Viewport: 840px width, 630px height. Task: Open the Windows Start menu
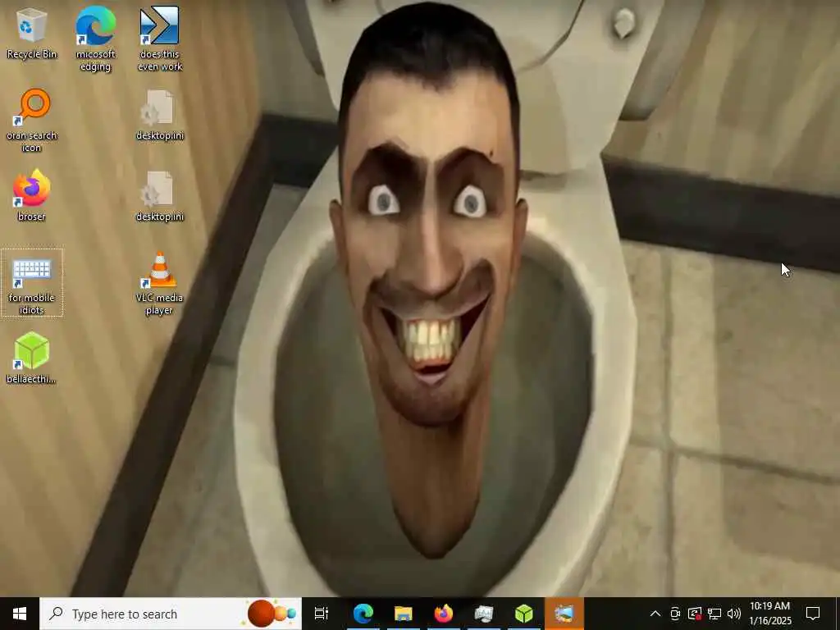pyautogui.click(x=20, y=614)
